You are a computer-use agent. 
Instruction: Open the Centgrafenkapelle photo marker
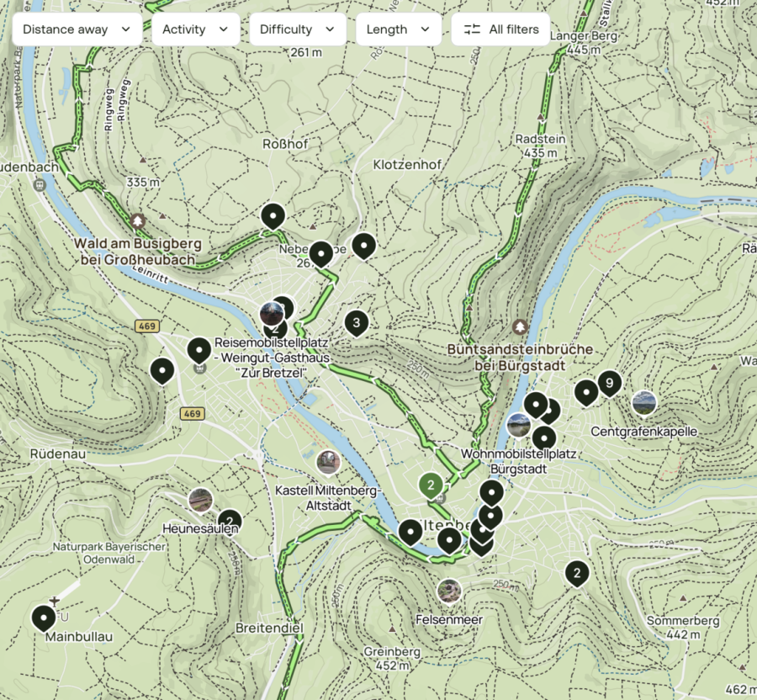pyautogui.click(x=643, y=403)
